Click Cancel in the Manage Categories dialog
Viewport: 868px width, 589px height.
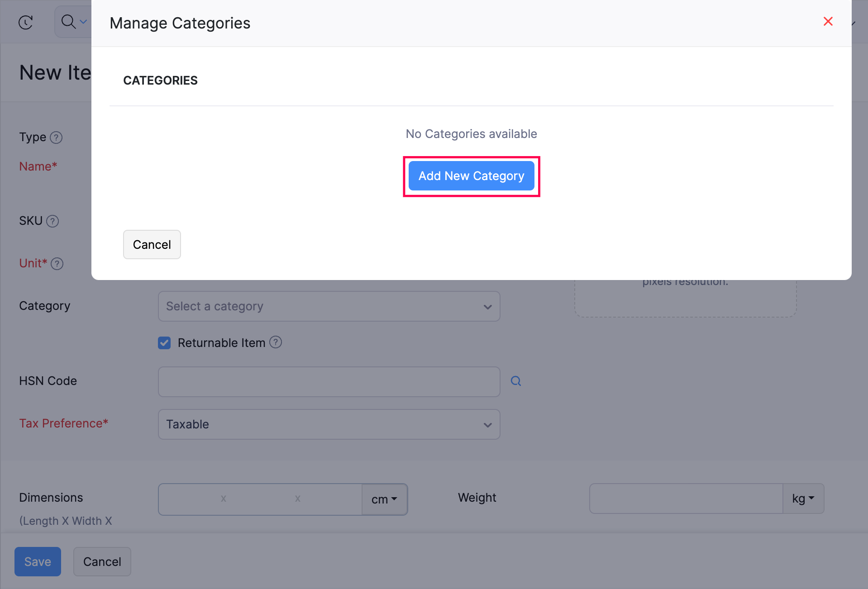click(x=152, y=245)
